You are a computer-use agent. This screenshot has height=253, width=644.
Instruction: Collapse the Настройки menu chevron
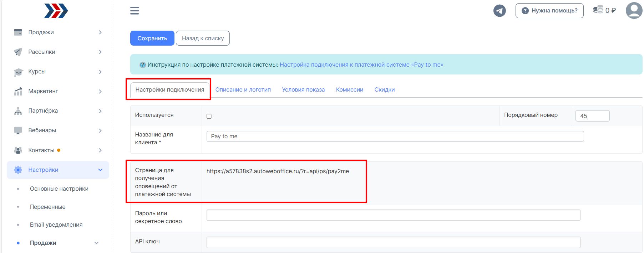[100, 170]
